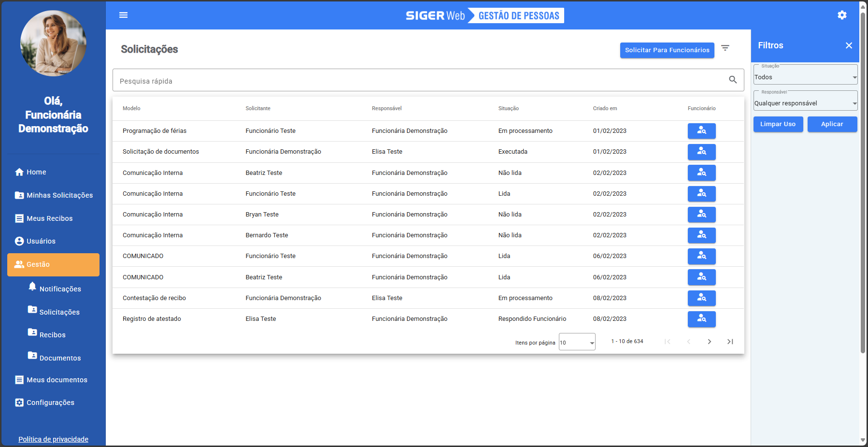
Task: Close the Filtros panel
Action: [x=849, y=45]
